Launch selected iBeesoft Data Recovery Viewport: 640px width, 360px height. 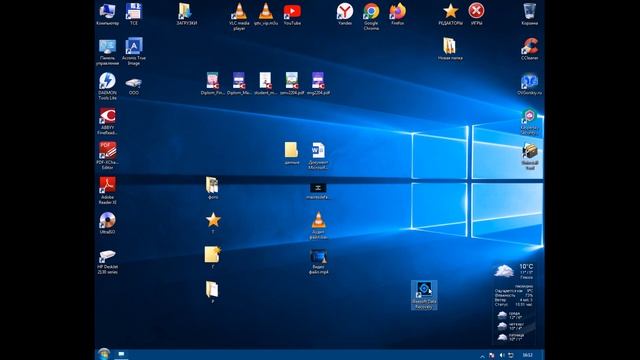pyautogui.click(x=424, y=295)
